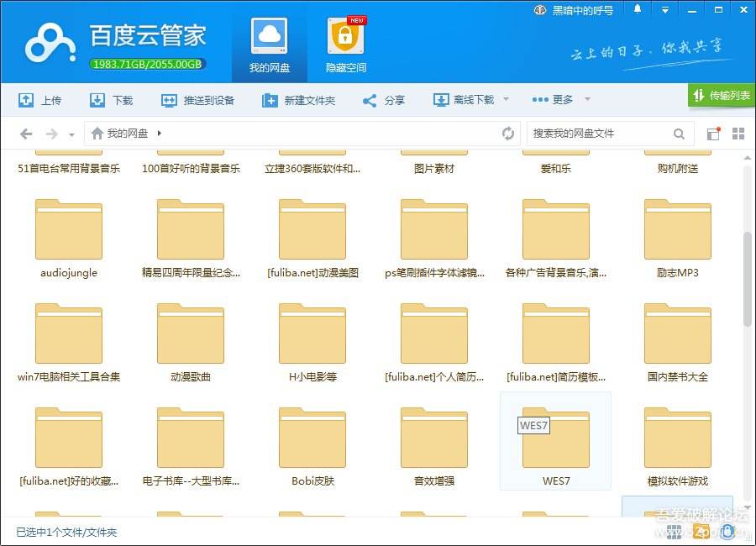Select the 电子书库--大型书库 folder

coord(191,447)
